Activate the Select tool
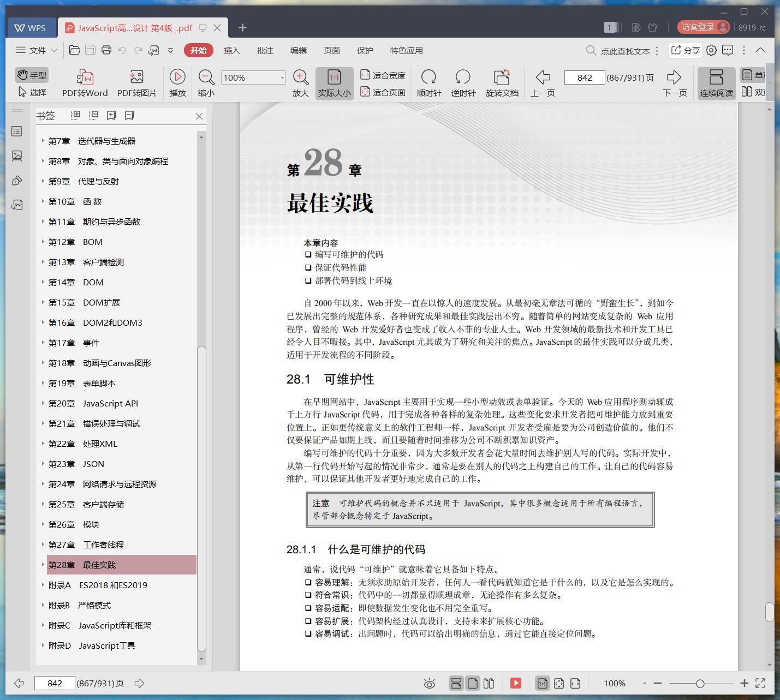The image size is (780, 700). [32, 92]
